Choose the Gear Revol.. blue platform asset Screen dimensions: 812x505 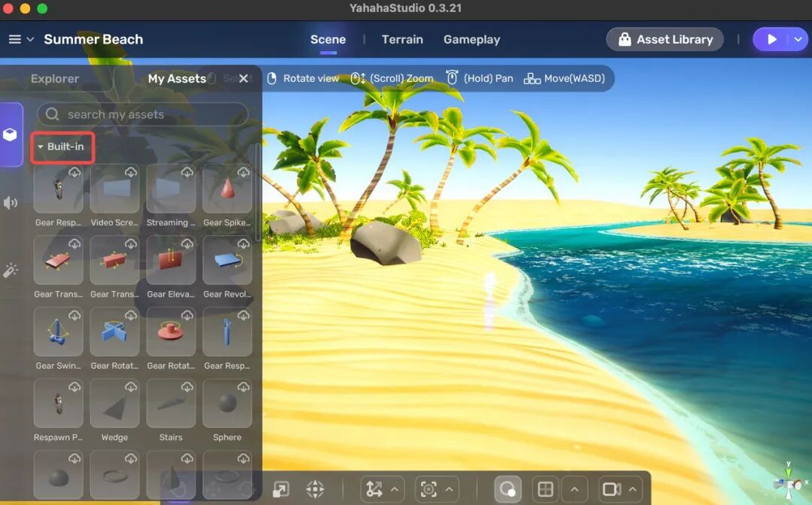click(x=227, y=260)
